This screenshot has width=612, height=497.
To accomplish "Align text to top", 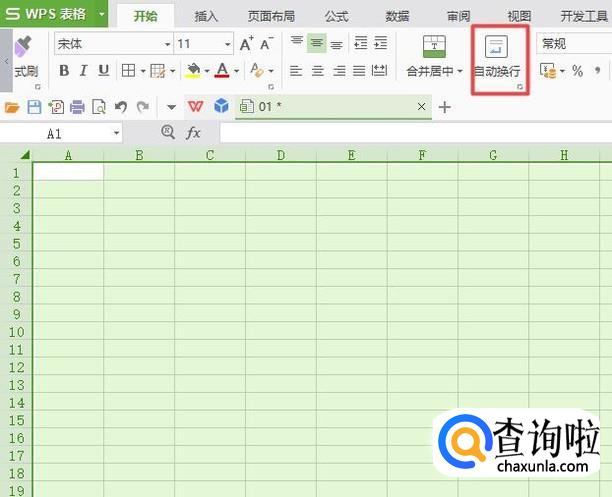I will [x=297, y=42].
